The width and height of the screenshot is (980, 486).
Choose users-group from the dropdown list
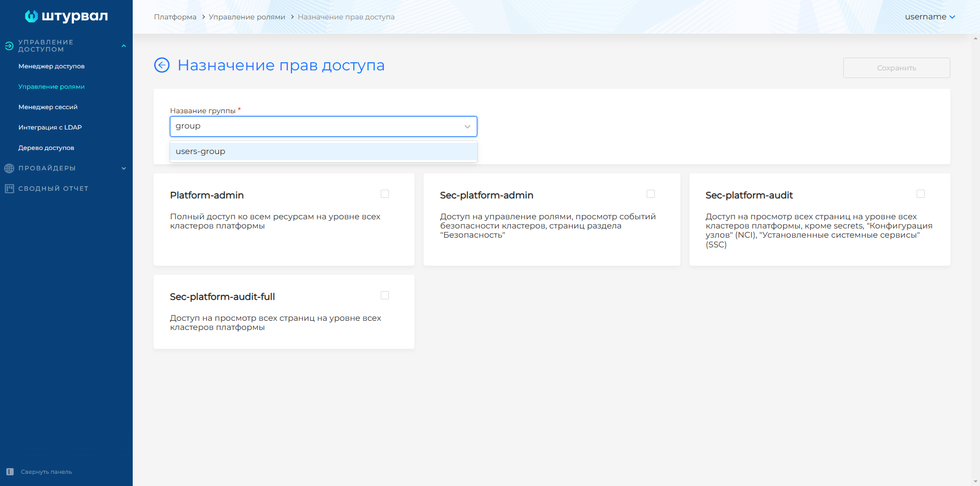pyautogui.click(x=201, y=151)
